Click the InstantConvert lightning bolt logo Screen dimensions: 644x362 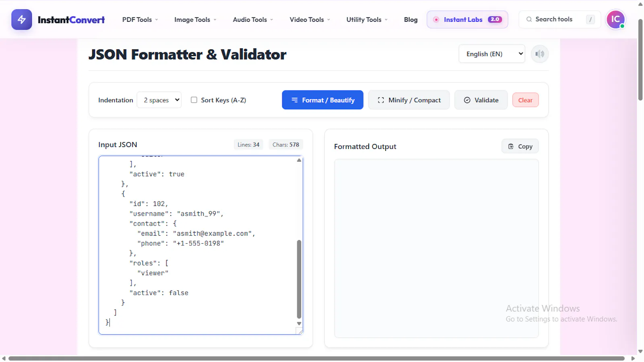tap(22, 19)
